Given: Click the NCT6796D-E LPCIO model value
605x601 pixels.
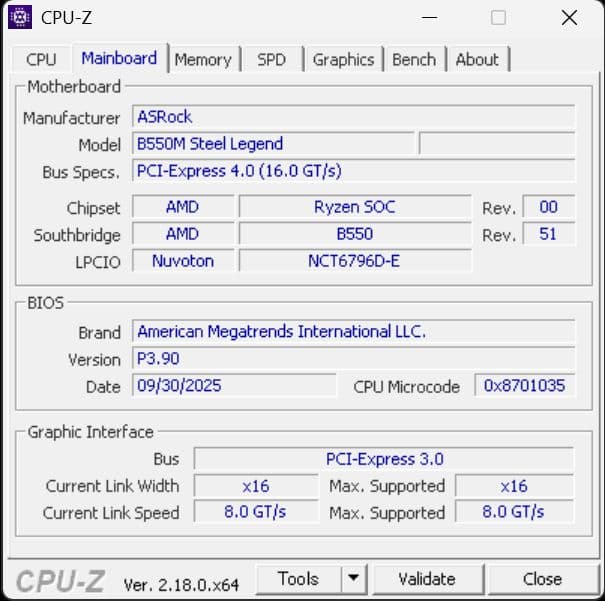Looking at the screenshot, I should [x=355, y=261].
